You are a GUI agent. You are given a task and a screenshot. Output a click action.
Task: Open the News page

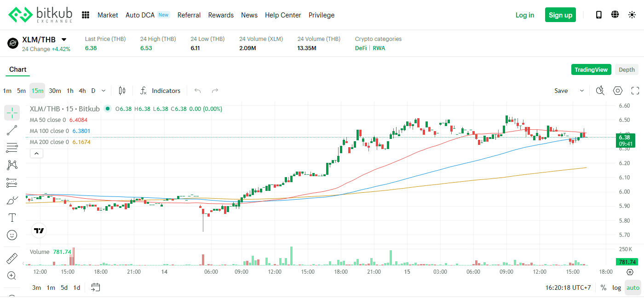click(x=249, y=15)
